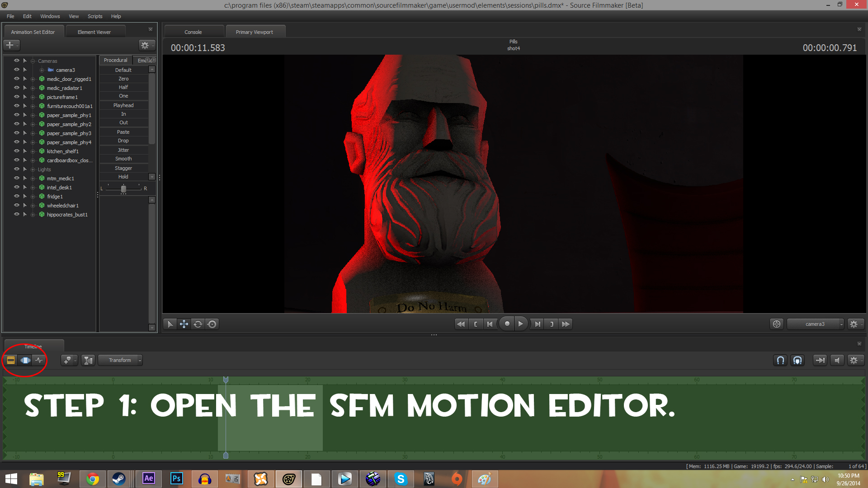This screenshot has width=868, height=488.
Task: Jump to the shot end
Action: 552,324
